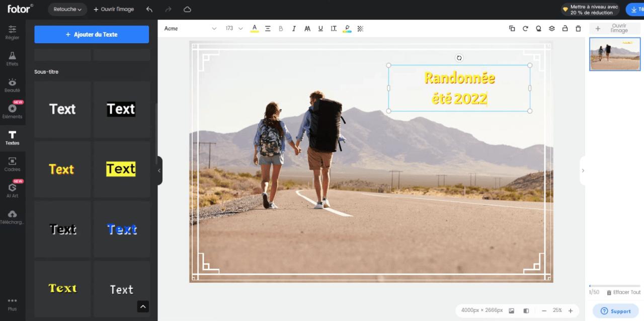The width and height of the screenshot is (644, 321).
Task: Click the Fotor logo
Action: (x=20, y=9)
